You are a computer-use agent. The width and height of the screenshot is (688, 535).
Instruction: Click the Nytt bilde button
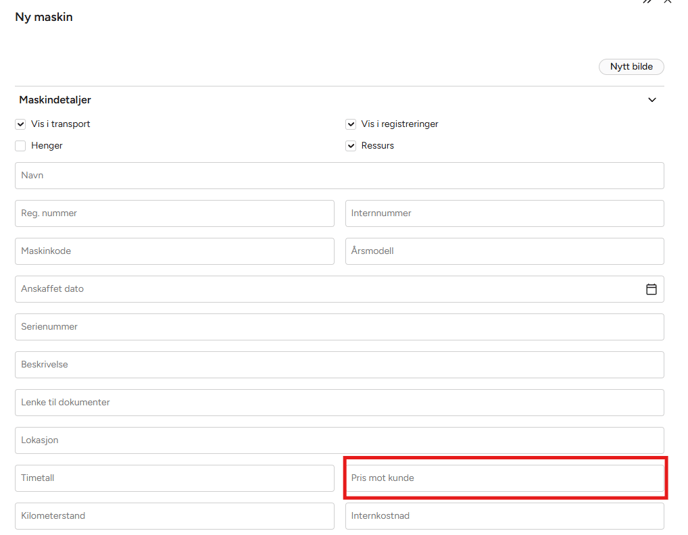click(x=631, y=67)
